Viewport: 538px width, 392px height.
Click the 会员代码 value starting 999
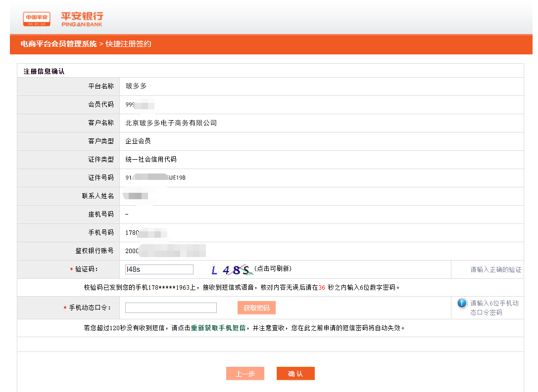pyautogui.click(x=140, y=104)
